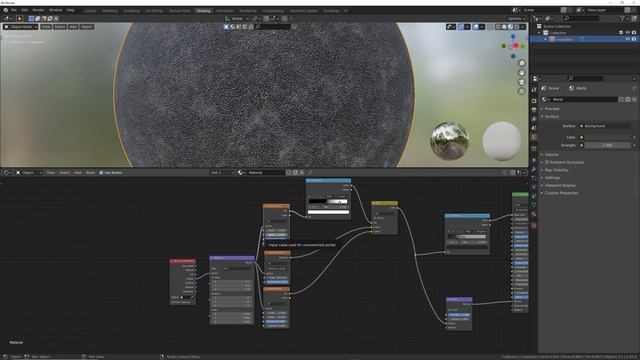
Task: Select the material preview shading icon
Action: (510, 27)
